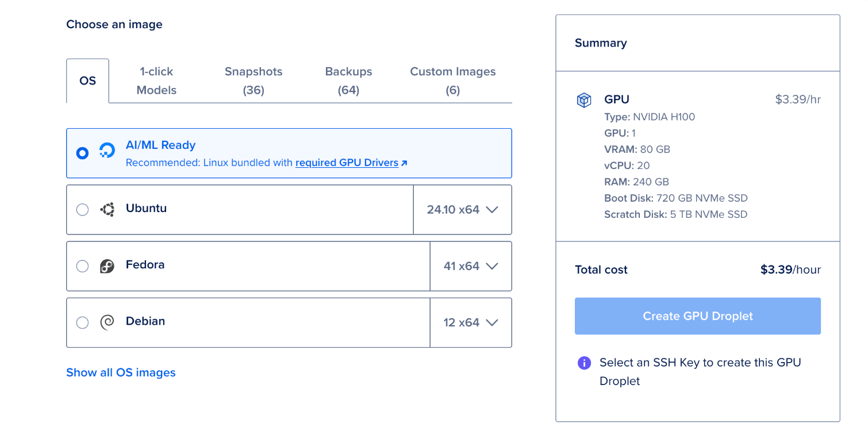Open the Backups (64) tab

pyautogui.click(x=348, y=81)
